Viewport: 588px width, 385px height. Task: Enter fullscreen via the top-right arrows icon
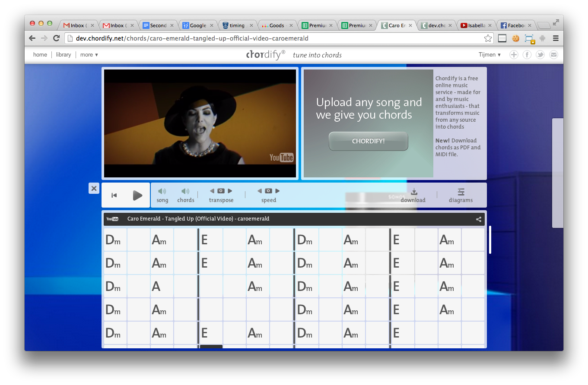[x=556, y=22]
